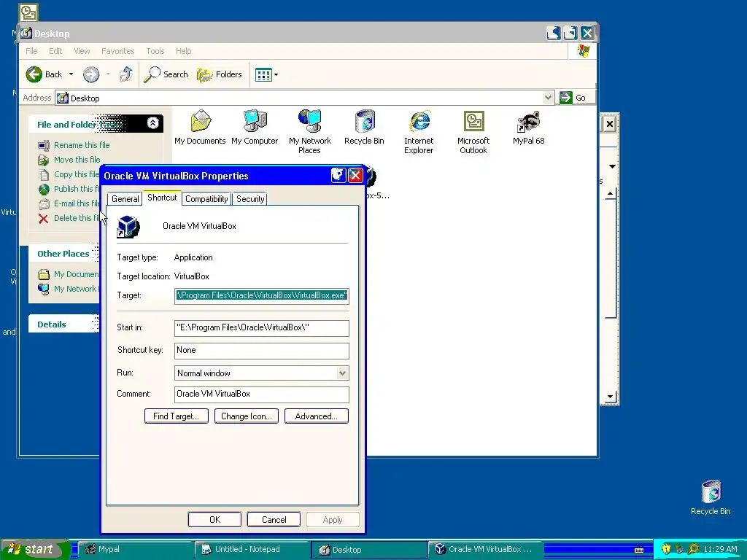
Task: Click Rename this file link
Action: [x=82, y=145]
